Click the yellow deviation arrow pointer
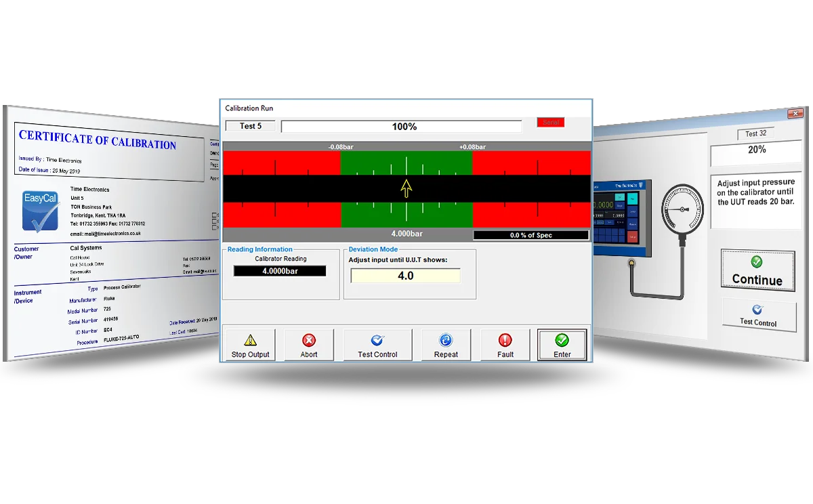This screenshot has width=813, height=504. click(406, 188)
